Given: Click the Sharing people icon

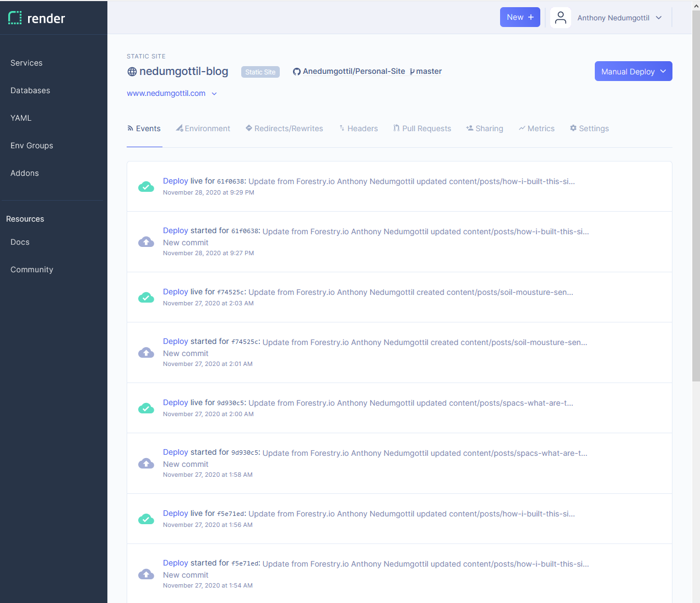Looking at the screenshot, I should click(470, 128).
